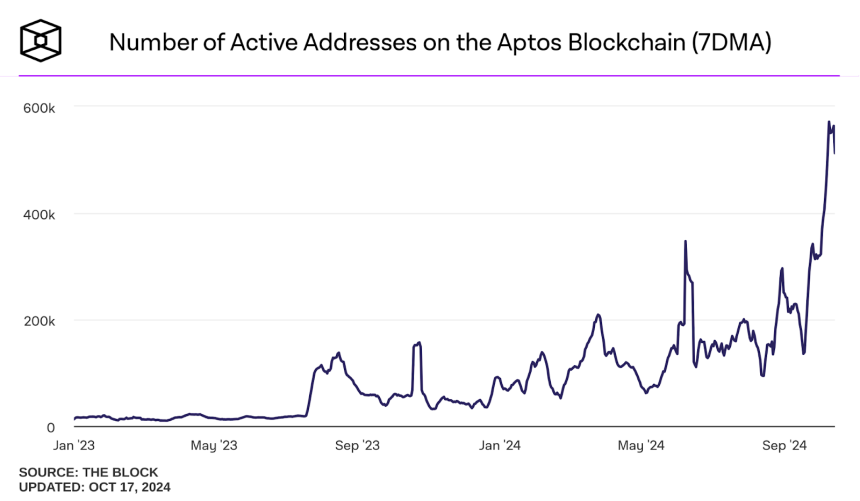Click the SOURCE: THE BLOCK text
Screen dimensions: 860x501
[88, 472]
